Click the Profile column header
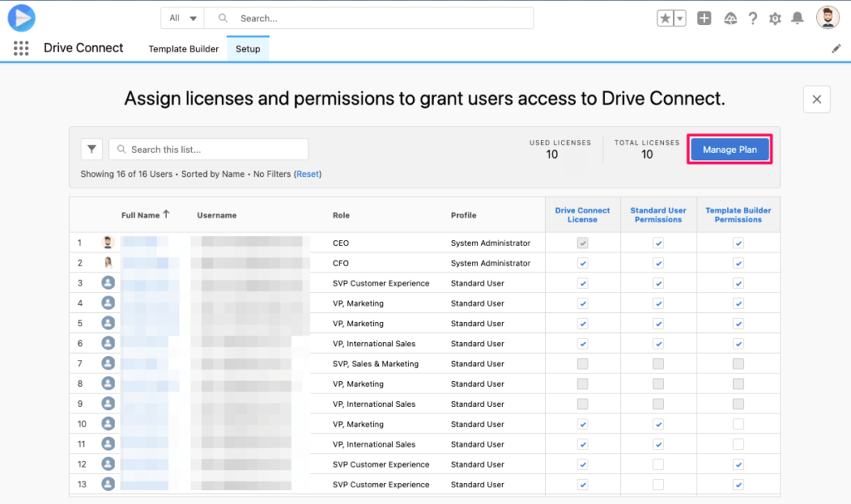Image resolution: width=851 pixels, height=504 pixels. click(464, 215)
